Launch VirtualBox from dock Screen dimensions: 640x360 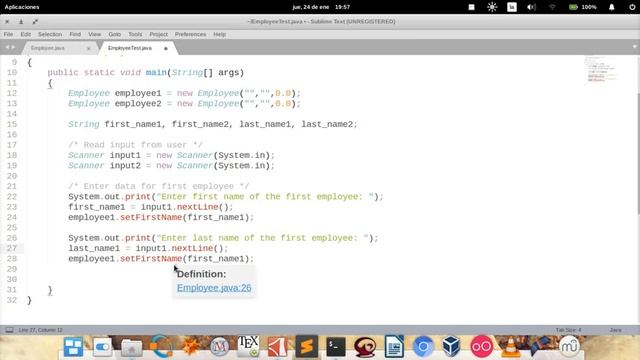point(451,347)
